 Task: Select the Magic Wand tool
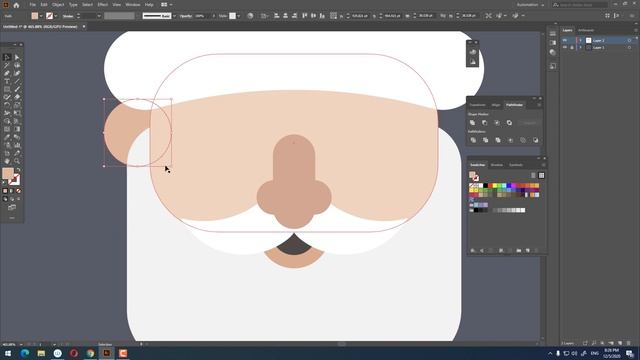[x=7, y=65]
